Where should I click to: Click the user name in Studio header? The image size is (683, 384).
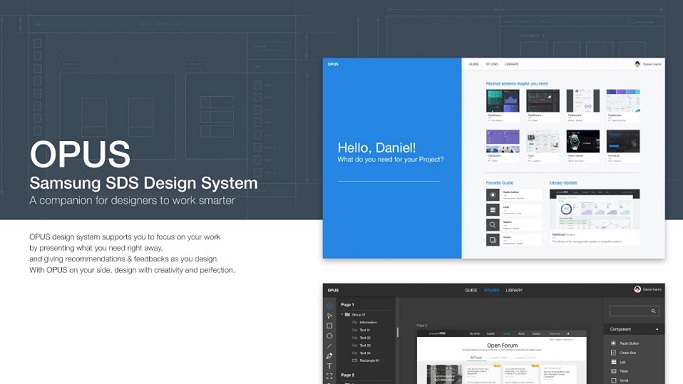pos(652,289)
